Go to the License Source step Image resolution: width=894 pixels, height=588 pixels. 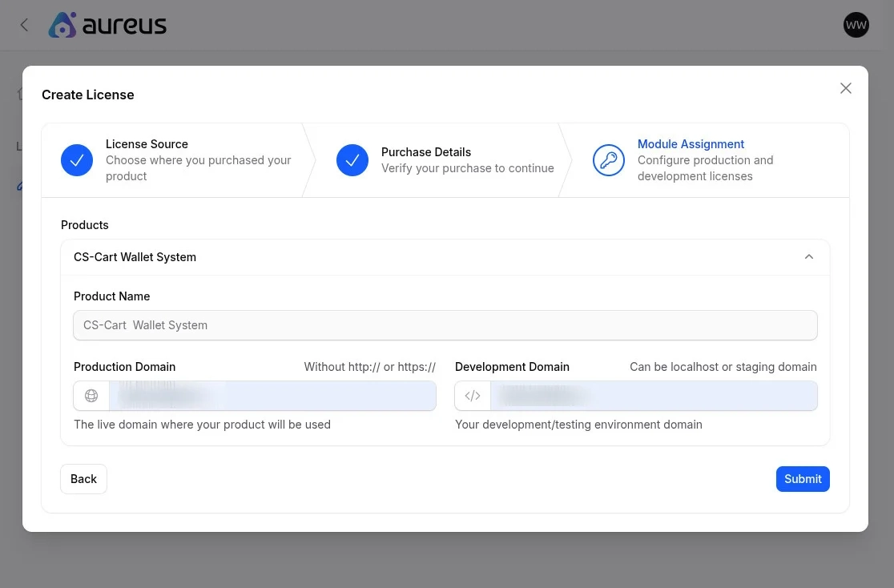[x=147, y=144]
